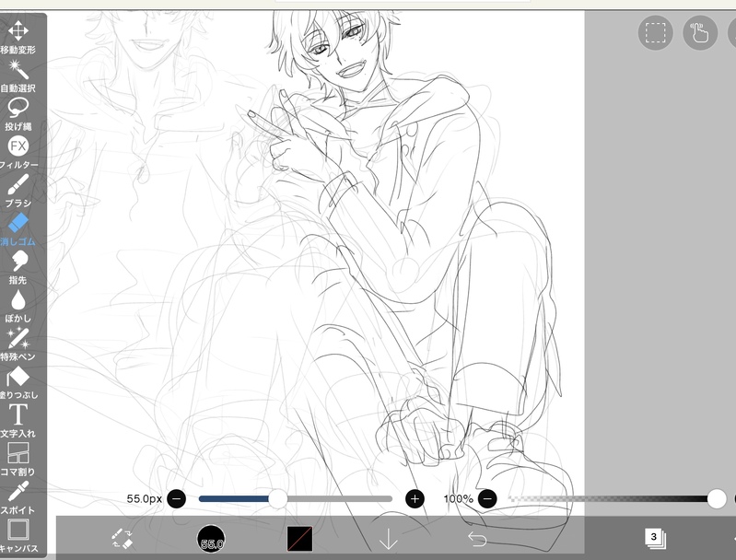Viewport: 736px width, 560px height.
Task: Select the 特殊ペン special pen tool
Action: [x=18, y=344]
